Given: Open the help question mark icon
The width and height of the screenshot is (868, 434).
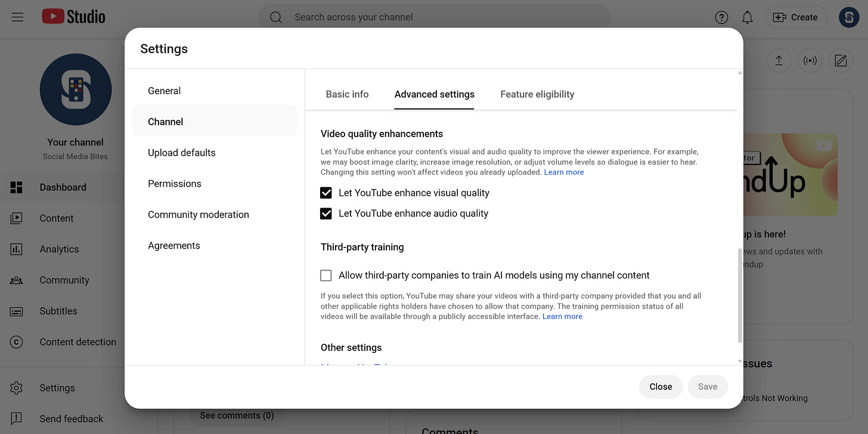Looking at the screenshot, I should click(x=721, y=17).
